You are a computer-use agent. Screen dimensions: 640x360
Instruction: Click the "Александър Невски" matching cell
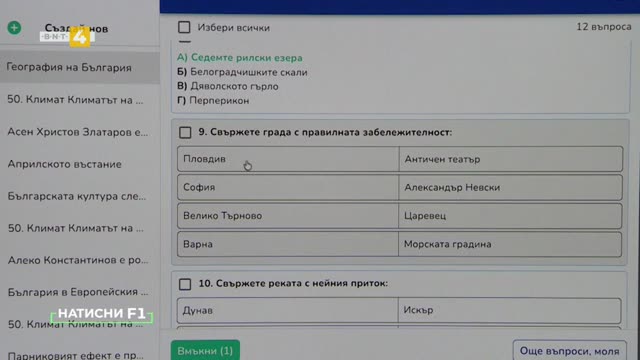pos(511,187)
